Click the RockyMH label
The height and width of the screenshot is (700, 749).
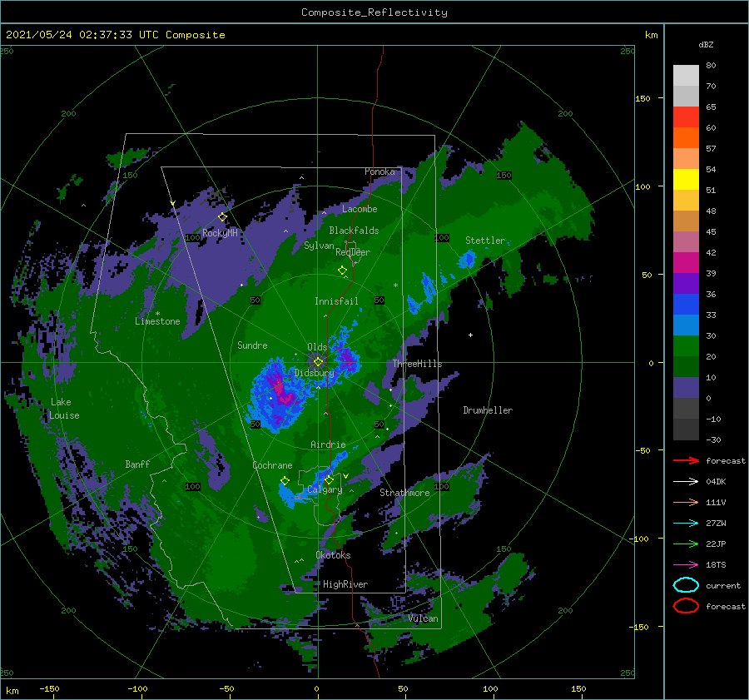pyautogui.click(x=220, y=233)
